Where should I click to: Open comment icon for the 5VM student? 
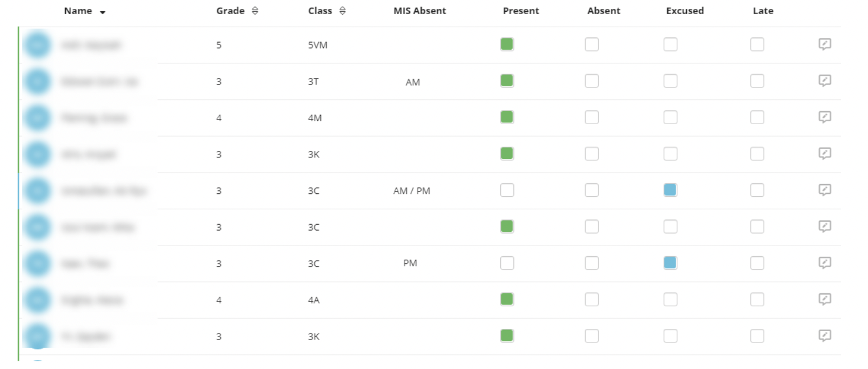[x=825, y=44]
